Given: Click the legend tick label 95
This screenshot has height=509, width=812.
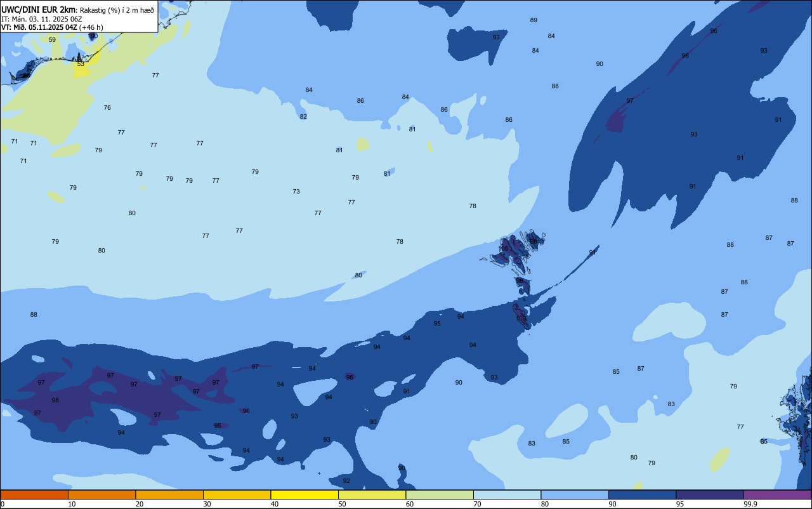Looking at the screenshot, I should coord(680,504).
